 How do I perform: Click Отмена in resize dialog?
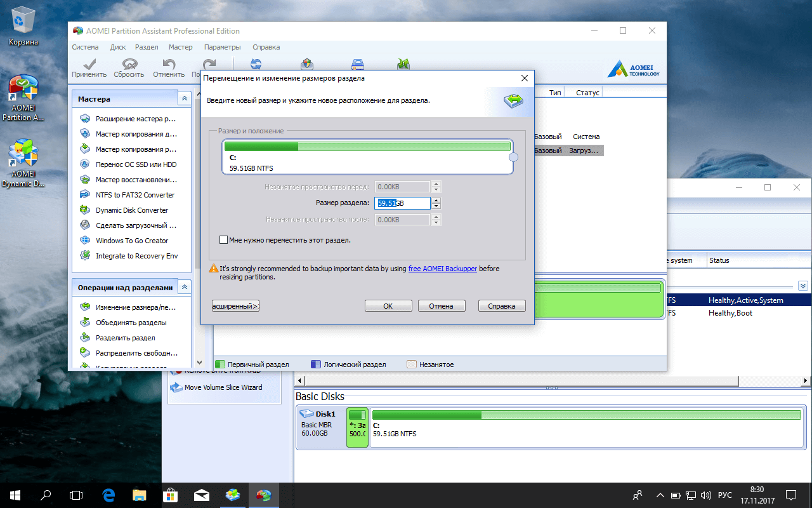(x=441, y=306)
